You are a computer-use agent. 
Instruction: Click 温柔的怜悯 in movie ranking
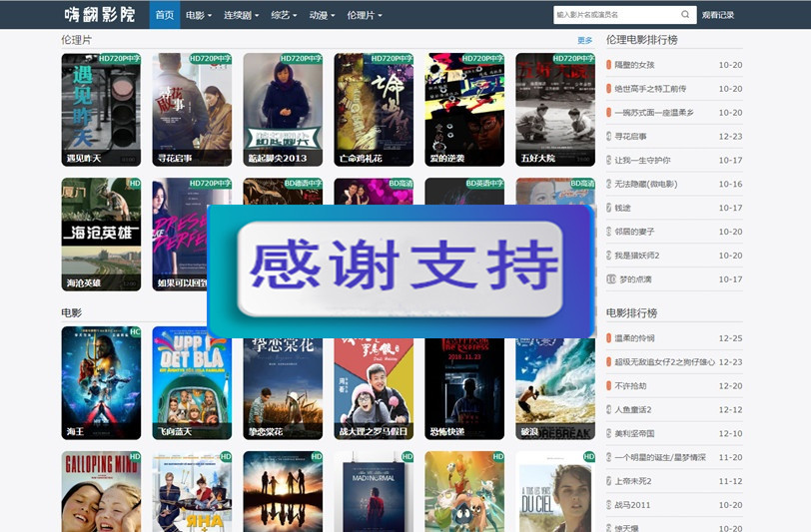click(634, 338)
